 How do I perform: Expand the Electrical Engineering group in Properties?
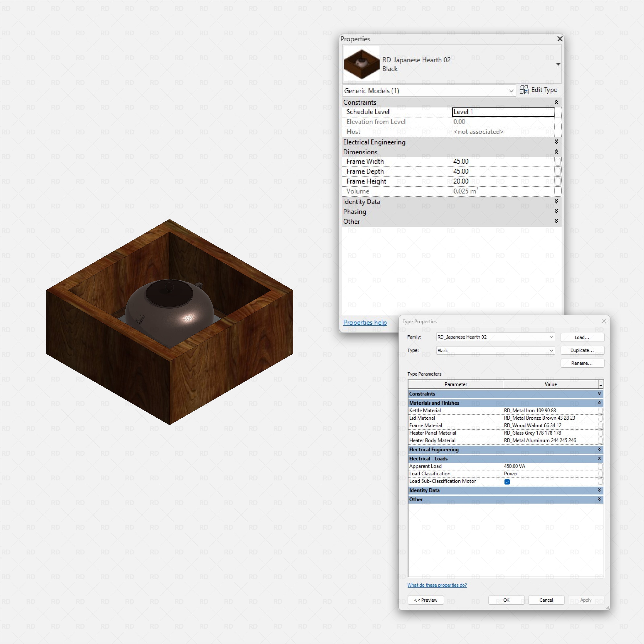point(556,142)
